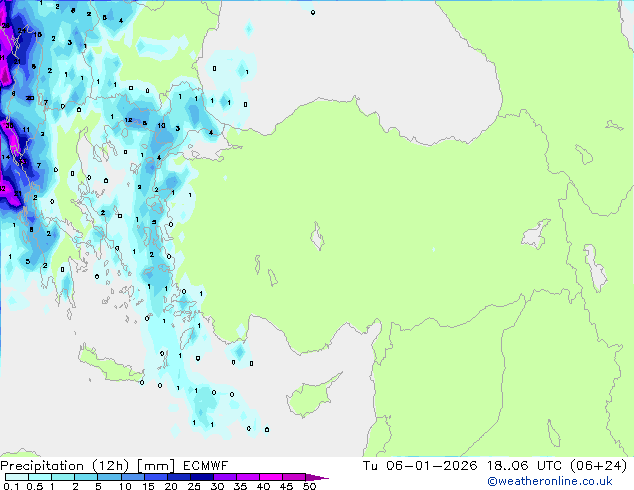Click the legend tick label '0.5'
Image resolution: width=634 pixels, height=490 pixels.
(x=35, y=486)
